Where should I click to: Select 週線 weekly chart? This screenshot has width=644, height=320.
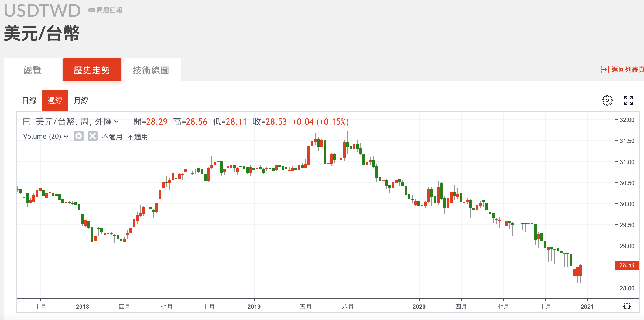click(x=55, y=100)
